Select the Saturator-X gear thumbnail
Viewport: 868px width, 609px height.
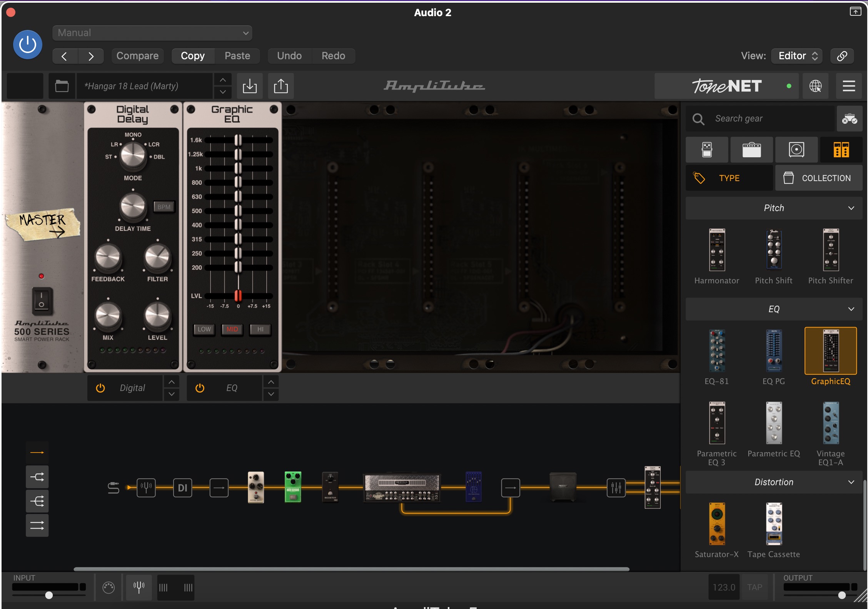coord(717,524)
